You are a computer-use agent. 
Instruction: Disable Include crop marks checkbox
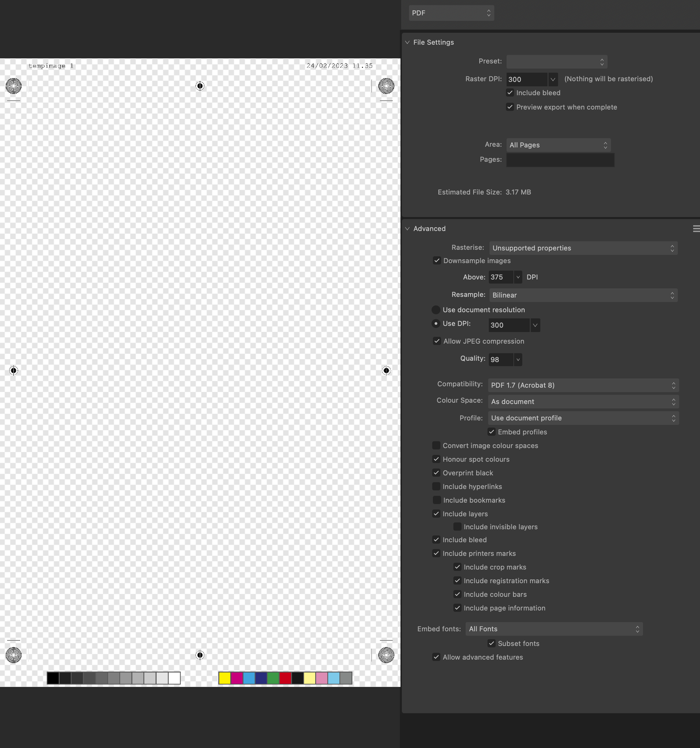457,567
